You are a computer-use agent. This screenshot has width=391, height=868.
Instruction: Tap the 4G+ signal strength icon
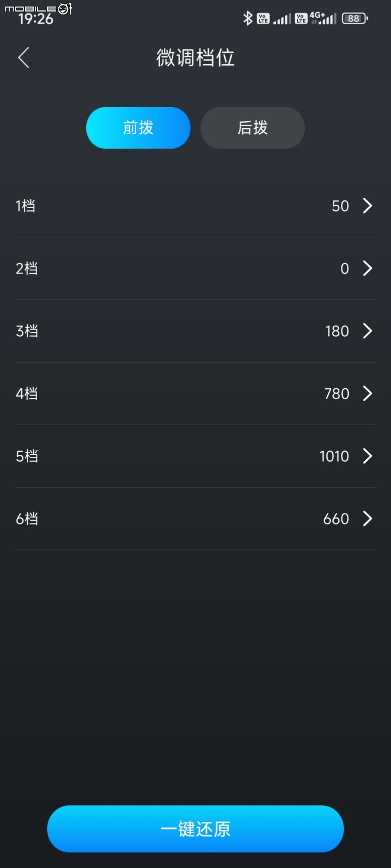(323, 19)
